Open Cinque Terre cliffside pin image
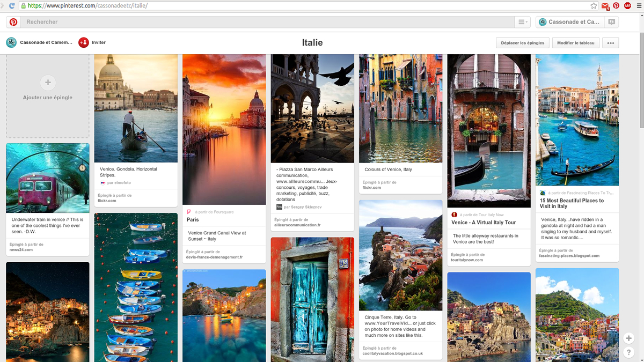 pyautogui.click(x=400, y=255)
